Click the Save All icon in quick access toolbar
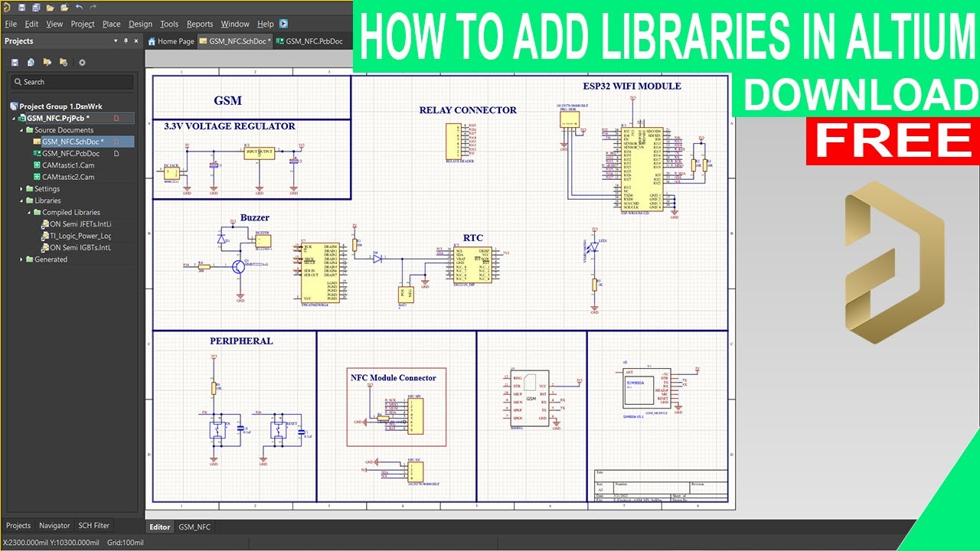Screen dimensions: 980x551 (x=36, y=8)
